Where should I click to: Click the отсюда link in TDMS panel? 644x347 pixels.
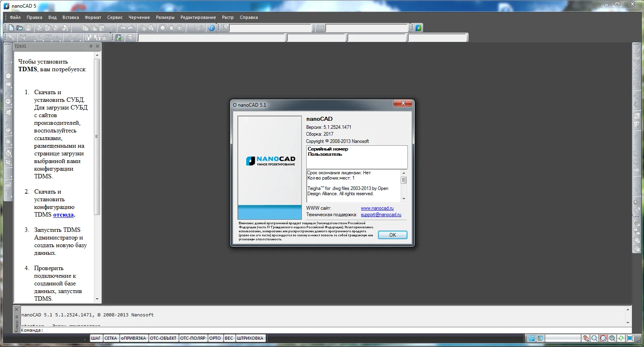(x=63, y=215)
